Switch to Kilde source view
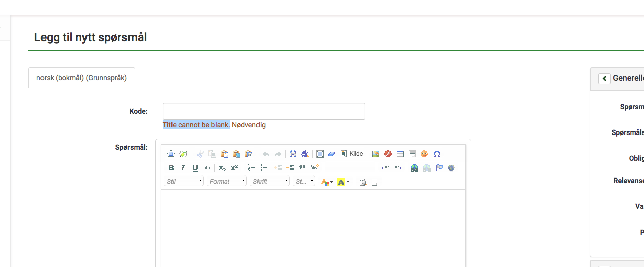 [x=352, y=154]
